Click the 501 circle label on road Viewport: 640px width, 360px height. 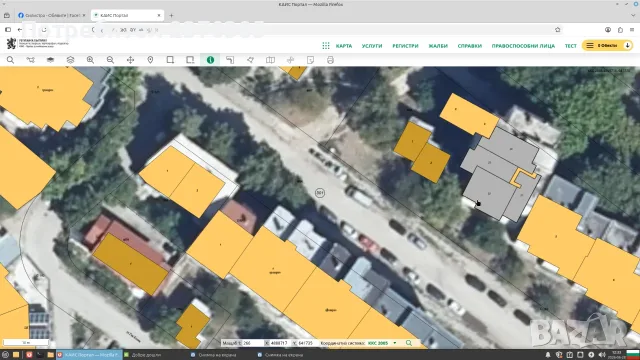[320, 193]
